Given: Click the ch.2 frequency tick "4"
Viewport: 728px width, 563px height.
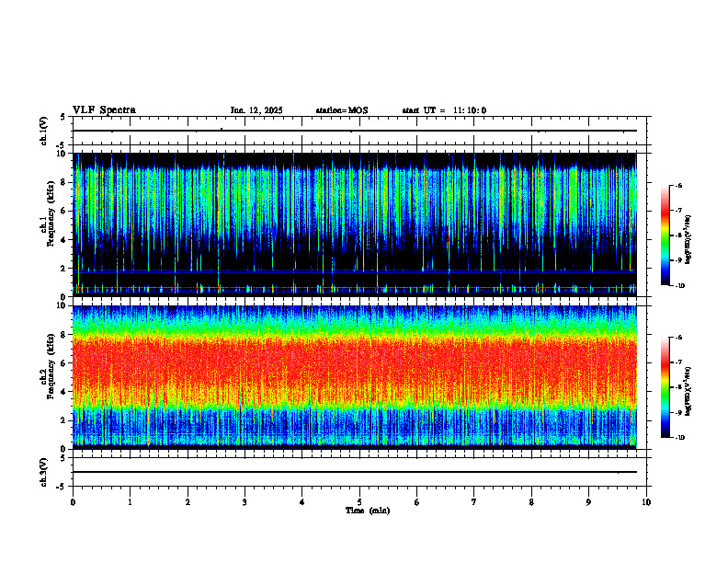Looking at the screenshot, I should [64, 392].
